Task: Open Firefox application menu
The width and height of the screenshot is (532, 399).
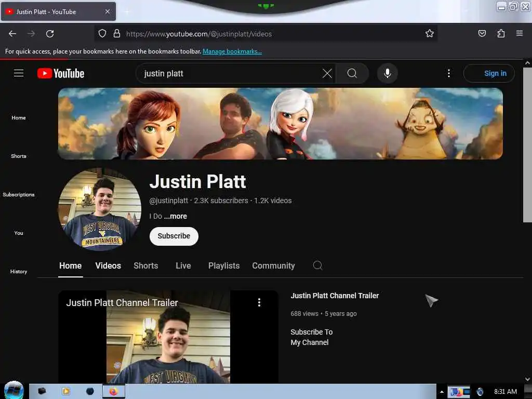Action: coord(519,34)
